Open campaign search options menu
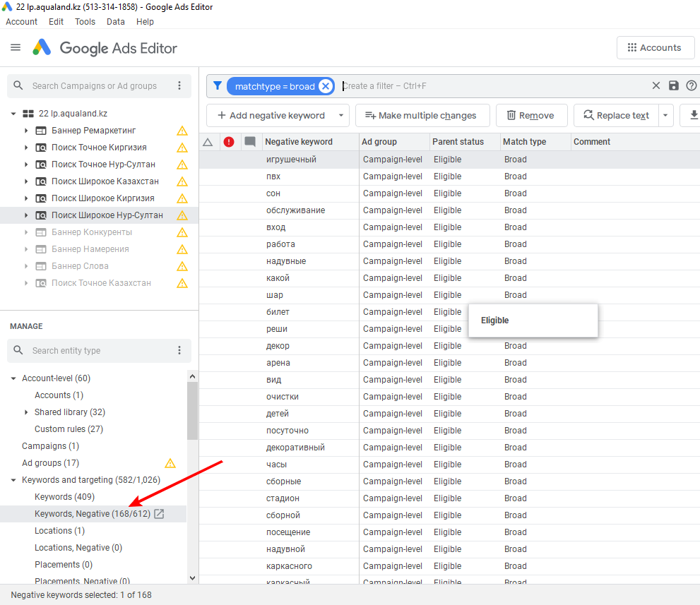This screenshot has height=605, width=700. click(x=179, y=85)
